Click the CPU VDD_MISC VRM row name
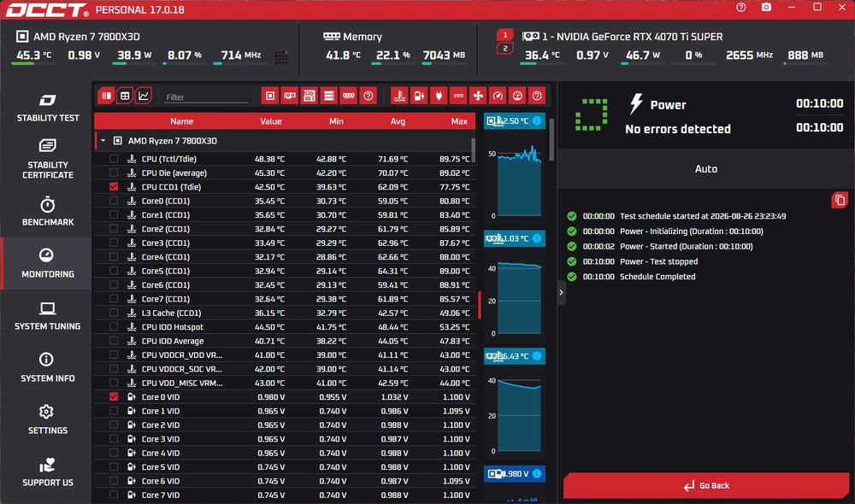This screenshot has width=855, height=504. click(181, 383)
